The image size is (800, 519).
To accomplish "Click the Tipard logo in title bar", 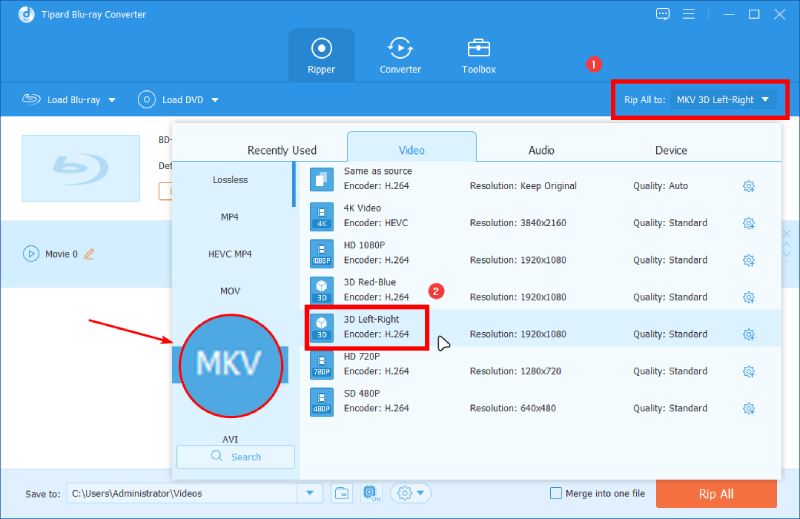I will [x=26, y=14].
